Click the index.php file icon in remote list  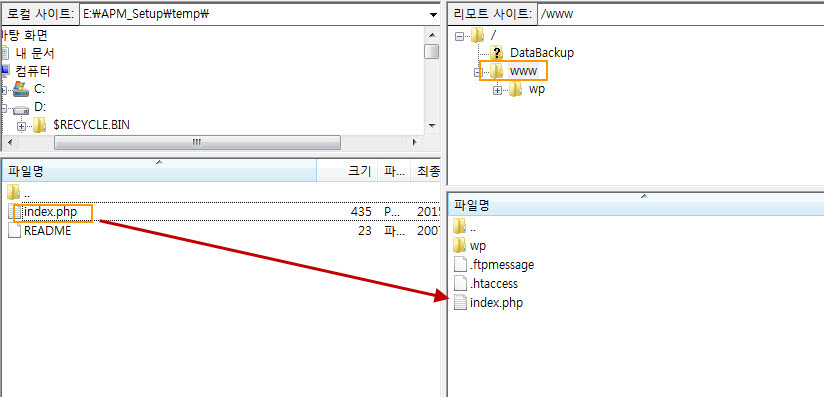(x=460, y=303)
